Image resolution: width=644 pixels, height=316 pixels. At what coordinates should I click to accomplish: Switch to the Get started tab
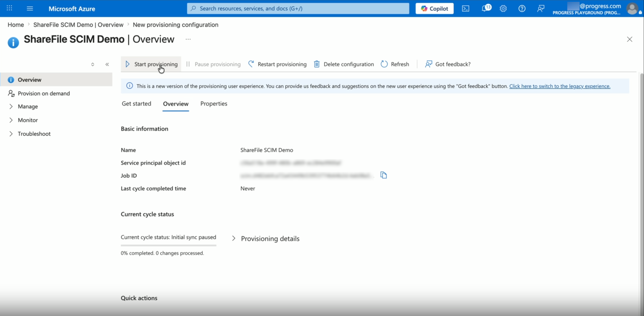[136, 104]
